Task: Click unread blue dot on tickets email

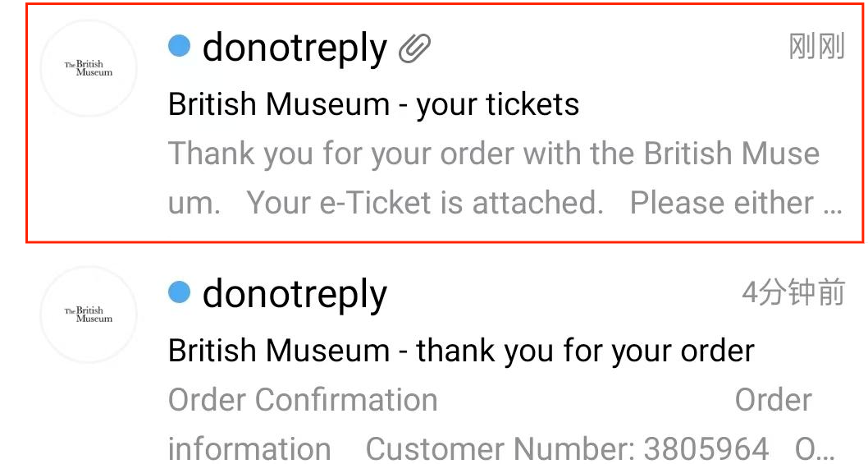Action: (179, 46)
